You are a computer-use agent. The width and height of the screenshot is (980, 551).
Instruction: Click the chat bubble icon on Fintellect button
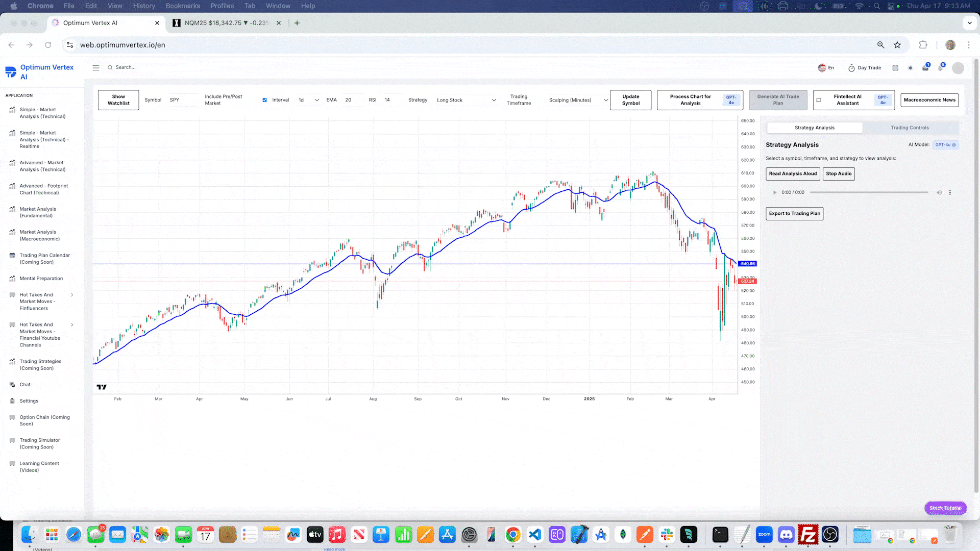coord(819,100)
